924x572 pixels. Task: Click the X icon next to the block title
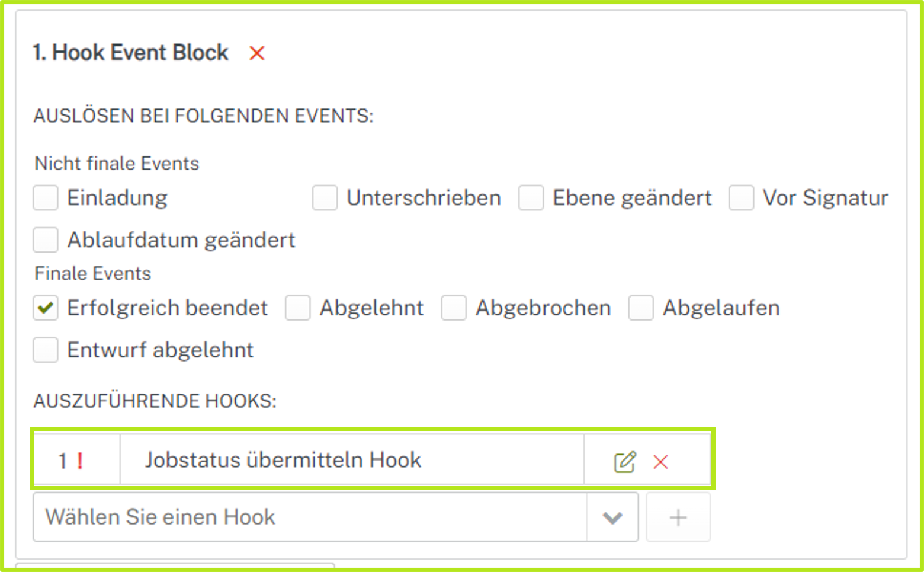pos(256,53)
